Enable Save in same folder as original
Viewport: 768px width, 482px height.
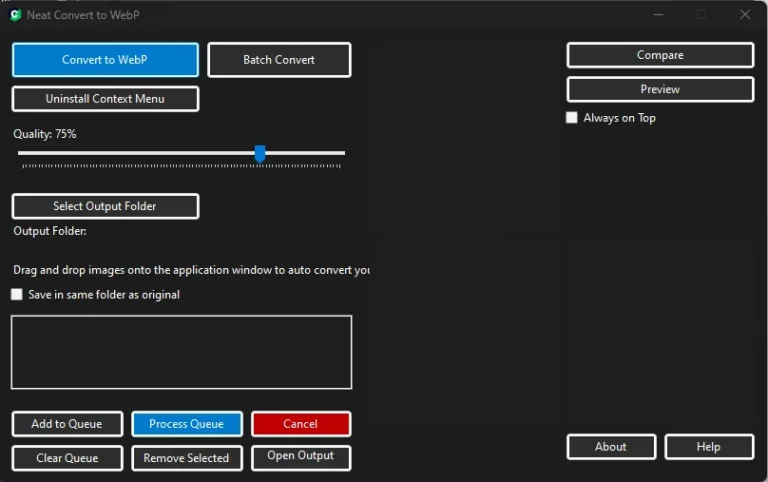tap(17, 295)
